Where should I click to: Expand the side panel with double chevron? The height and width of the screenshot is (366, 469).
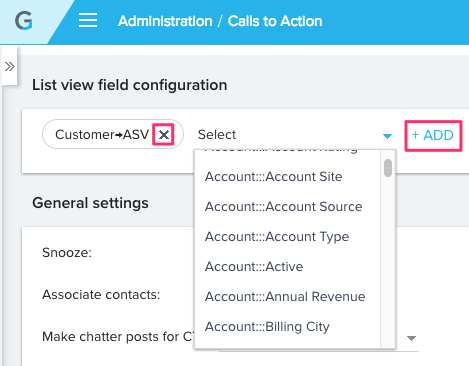[10, 67]
